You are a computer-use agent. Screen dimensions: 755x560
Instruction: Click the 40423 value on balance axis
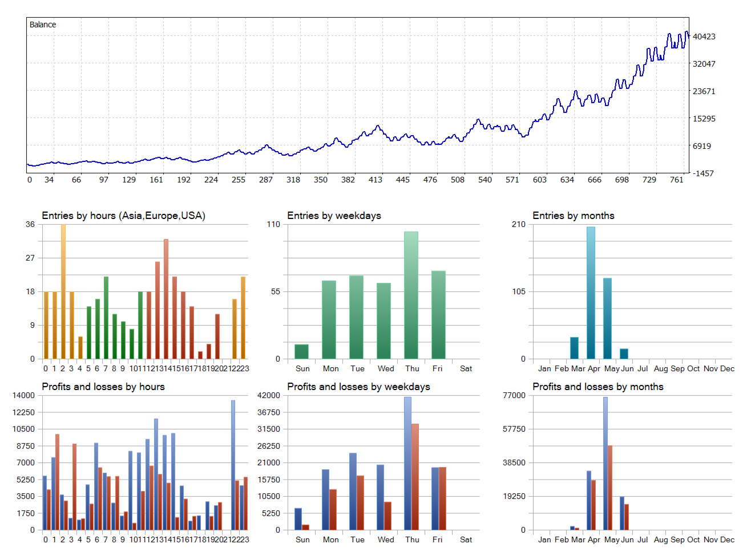point(704,36)
